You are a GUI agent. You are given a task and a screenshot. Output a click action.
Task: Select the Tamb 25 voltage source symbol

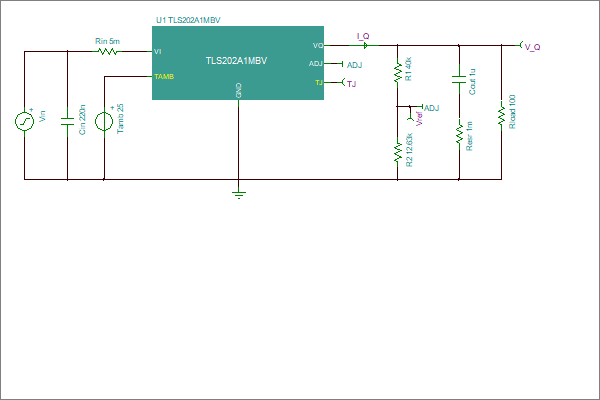(x=104, y=121)
